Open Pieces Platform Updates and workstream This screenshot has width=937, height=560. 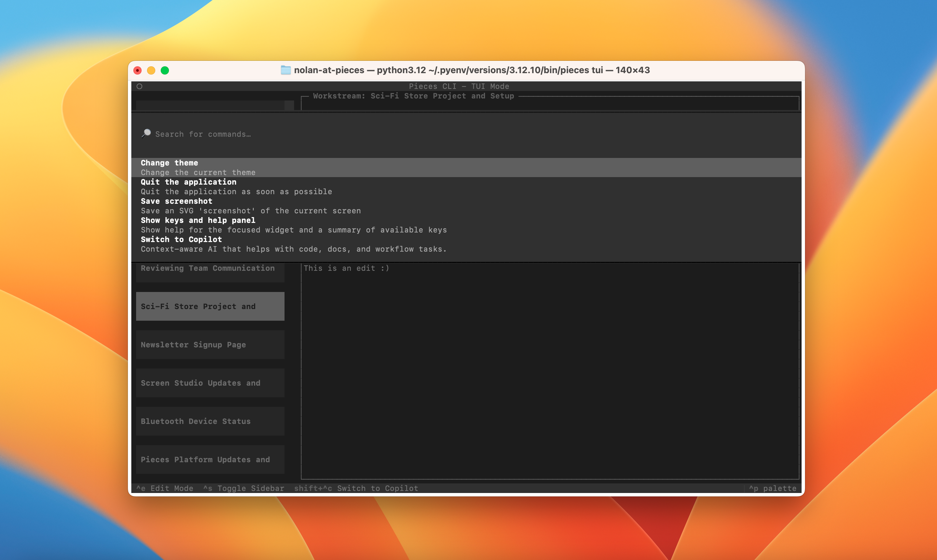pyautogui.click(x=210, y=459)
